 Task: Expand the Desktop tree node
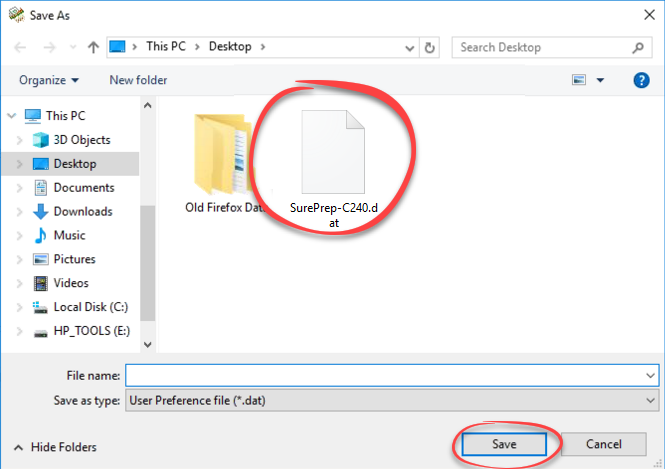point(20,164)
